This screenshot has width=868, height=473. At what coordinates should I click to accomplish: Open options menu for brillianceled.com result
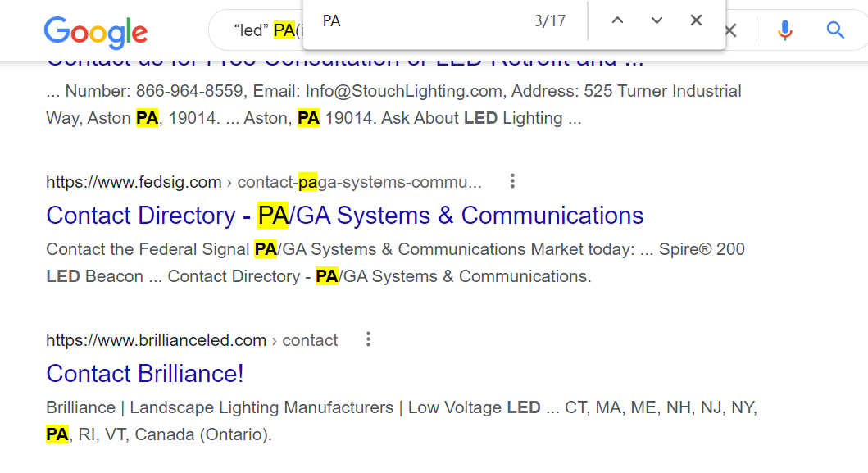pos(368,339)
